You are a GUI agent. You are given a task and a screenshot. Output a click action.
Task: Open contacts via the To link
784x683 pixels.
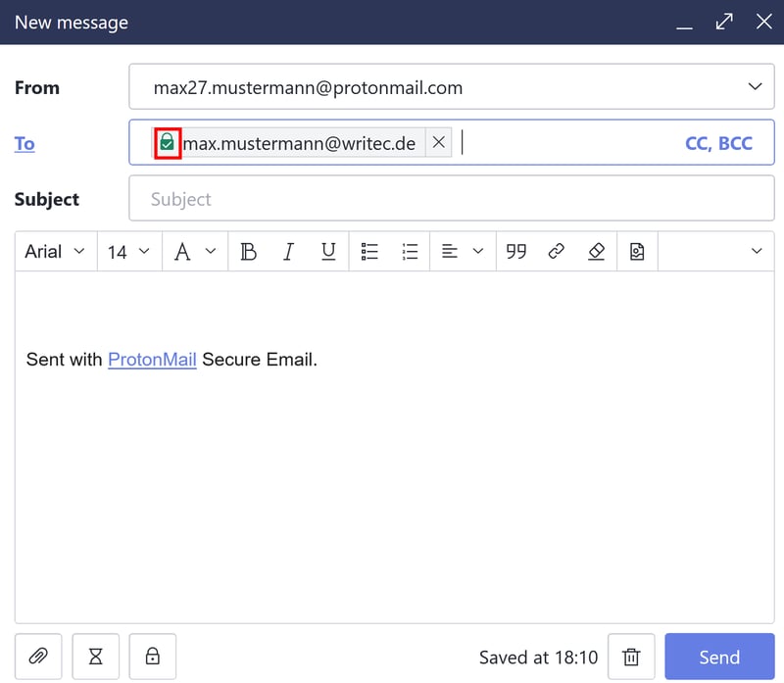click(24, 144)
